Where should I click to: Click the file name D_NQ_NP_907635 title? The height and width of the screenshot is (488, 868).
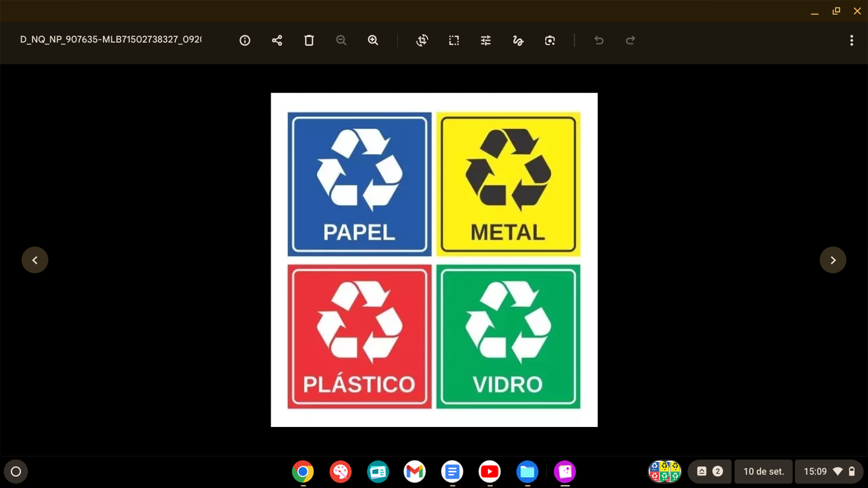point(111,40)
